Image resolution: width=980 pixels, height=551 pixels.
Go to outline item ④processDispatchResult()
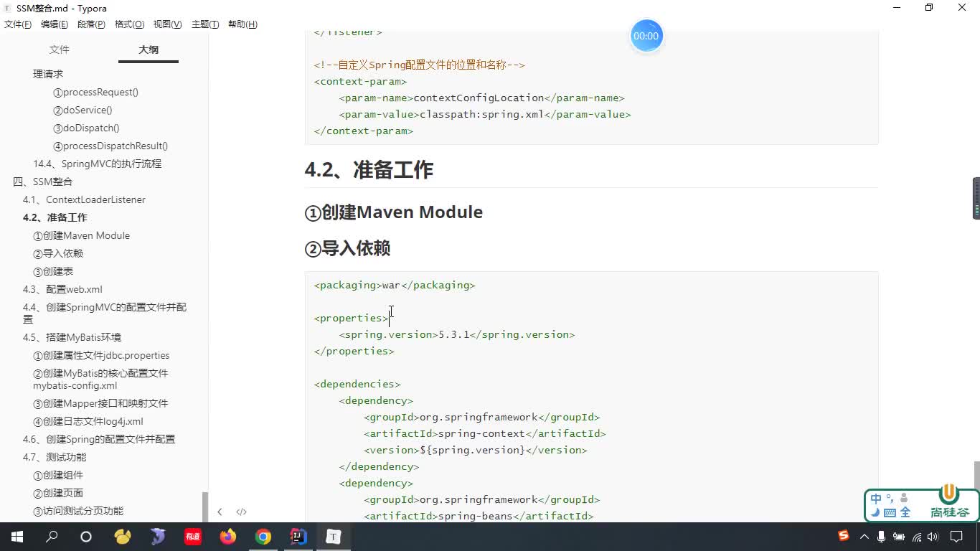tap(110, 146)
